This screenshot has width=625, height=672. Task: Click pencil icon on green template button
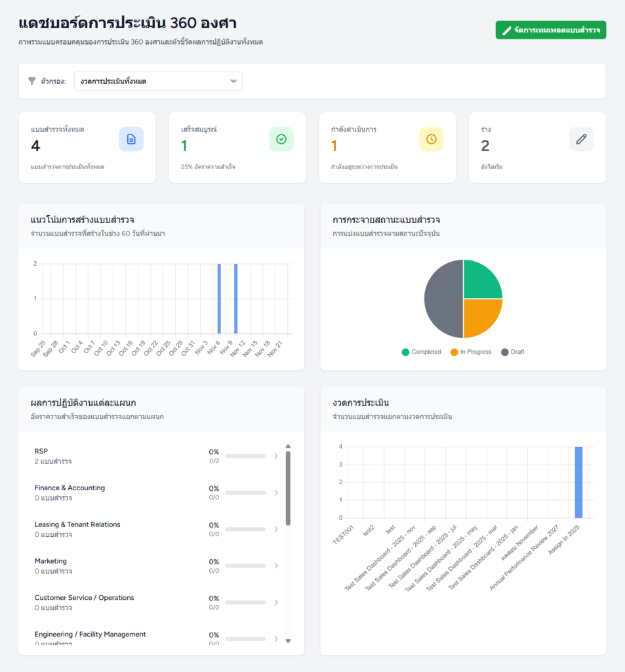coord(506,30)
